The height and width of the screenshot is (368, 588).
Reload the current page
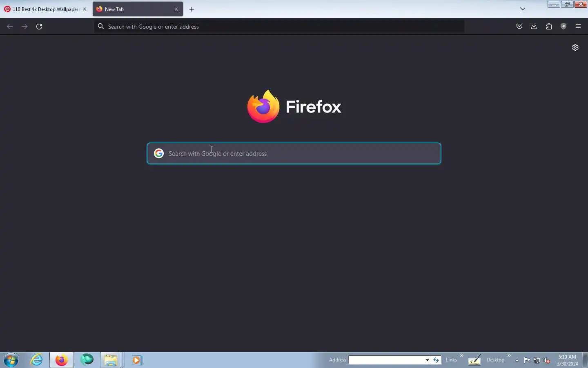tap(39, 27)
